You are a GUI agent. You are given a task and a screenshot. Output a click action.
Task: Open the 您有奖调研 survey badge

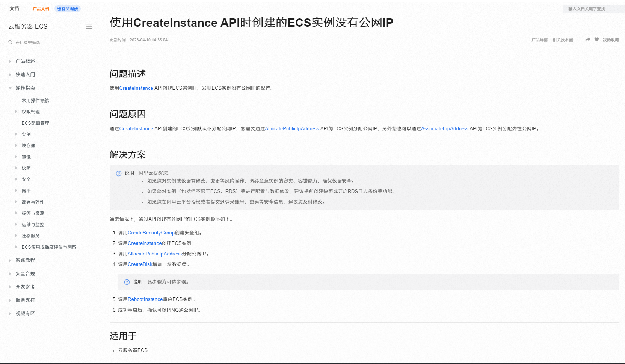coord(68,9)
